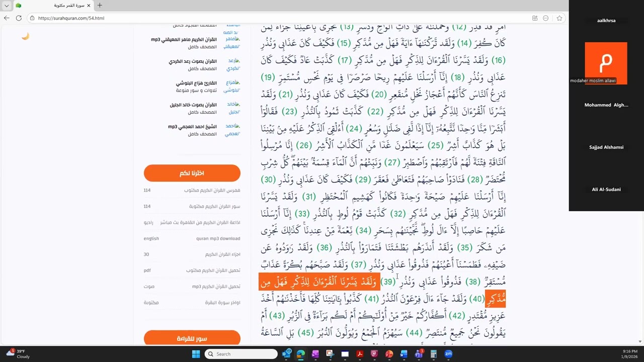Click verse number (19) in the surah
The image size is (644, 362).
tap(268, 78)
